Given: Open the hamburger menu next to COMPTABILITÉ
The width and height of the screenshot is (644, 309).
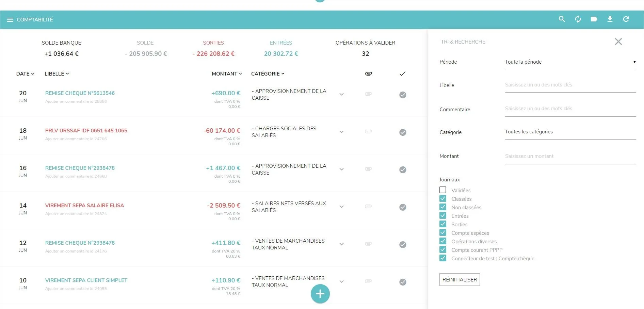Looking at the screenshot, I should click(10, 20).
